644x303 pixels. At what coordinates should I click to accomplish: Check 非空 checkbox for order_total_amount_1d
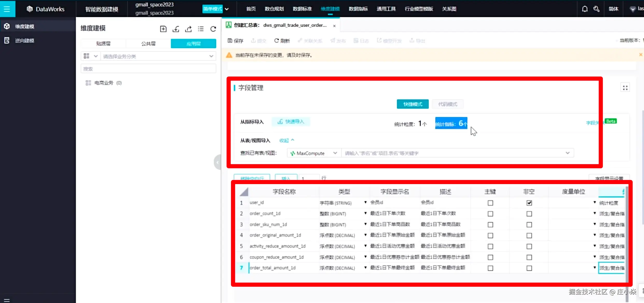[529, 268]
